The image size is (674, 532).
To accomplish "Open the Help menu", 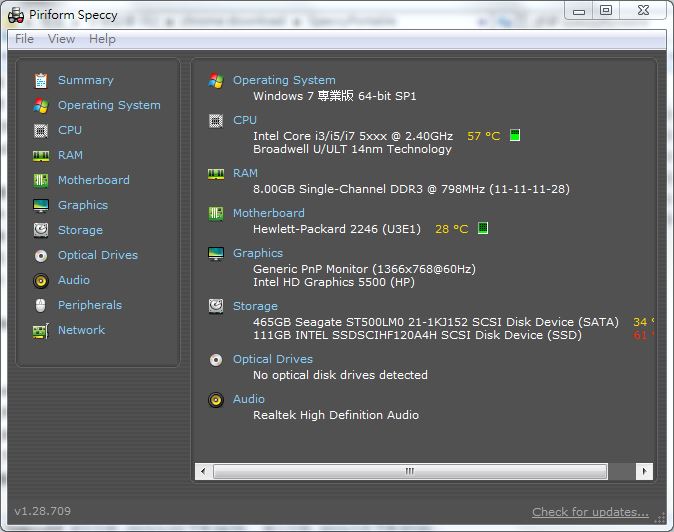I will [102, 39].
